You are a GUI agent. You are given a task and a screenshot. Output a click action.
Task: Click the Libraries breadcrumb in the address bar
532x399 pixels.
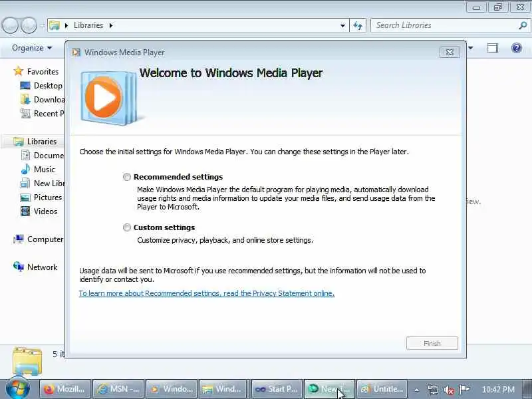(88, 25)
